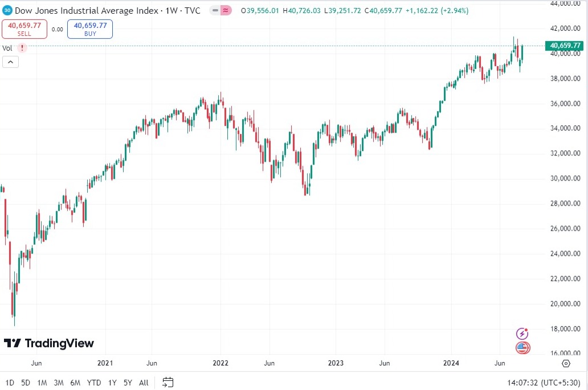Toggle the grey dash pill beside TVC
Image resolution: width=588 pixels, height=390 pixels.
215,10
